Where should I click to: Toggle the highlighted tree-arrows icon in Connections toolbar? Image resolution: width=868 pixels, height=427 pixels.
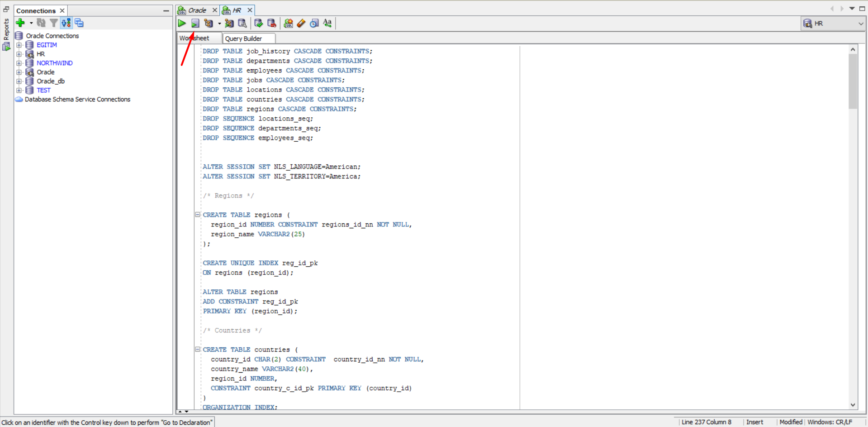pos(66,23)
